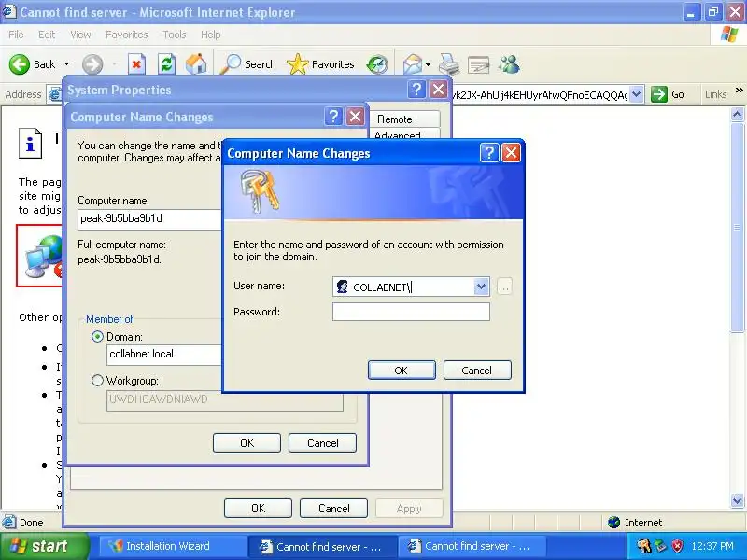Click the middle system tray icon
747x560 pixels.
tap(661, 546)
